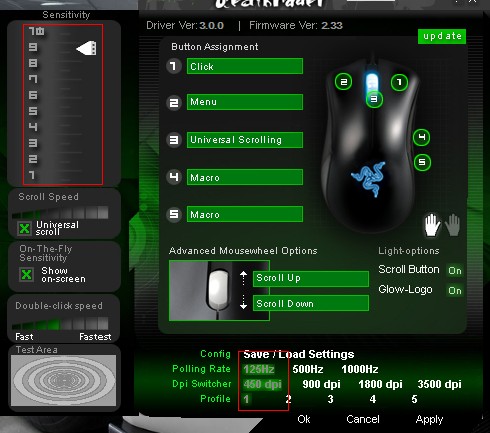Screen dimensions: 490x433
Task: Select the left-hand gray hand icon
Action: point(453,225)
